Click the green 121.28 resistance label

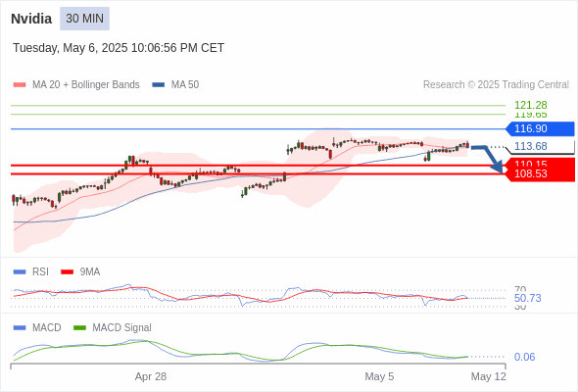(531, 105)
